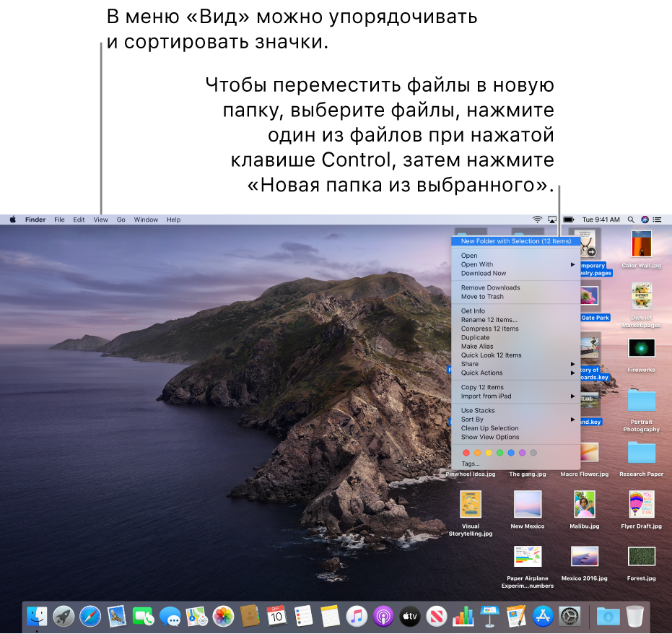Open Keynote in the Dock

pyautogui.click(x=490, y=617)
